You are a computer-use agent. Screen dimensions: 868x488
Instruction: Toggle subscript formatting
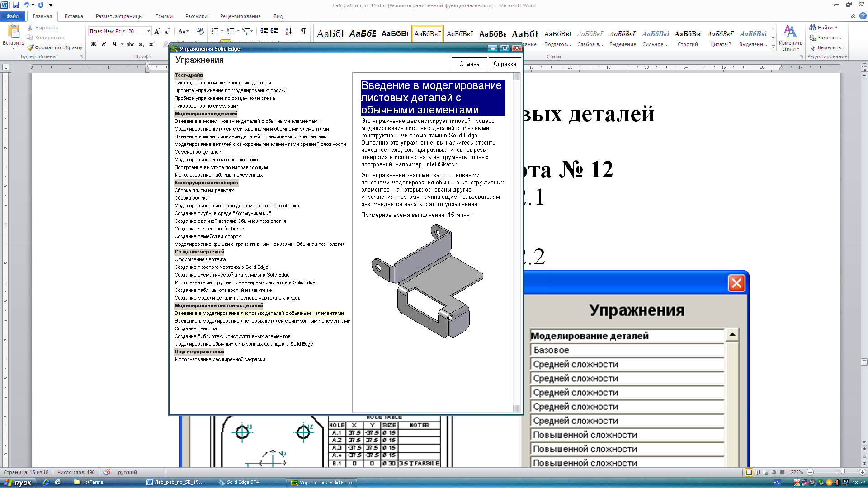tap(141, 44)
